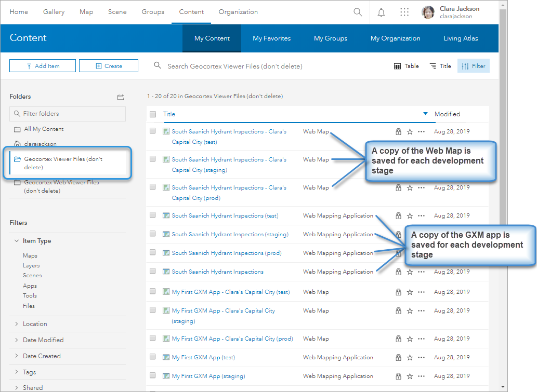537x392 pixels.
Task: Click lock icon for South Saanich Hydrant Inspections base app
Action: 398,272
